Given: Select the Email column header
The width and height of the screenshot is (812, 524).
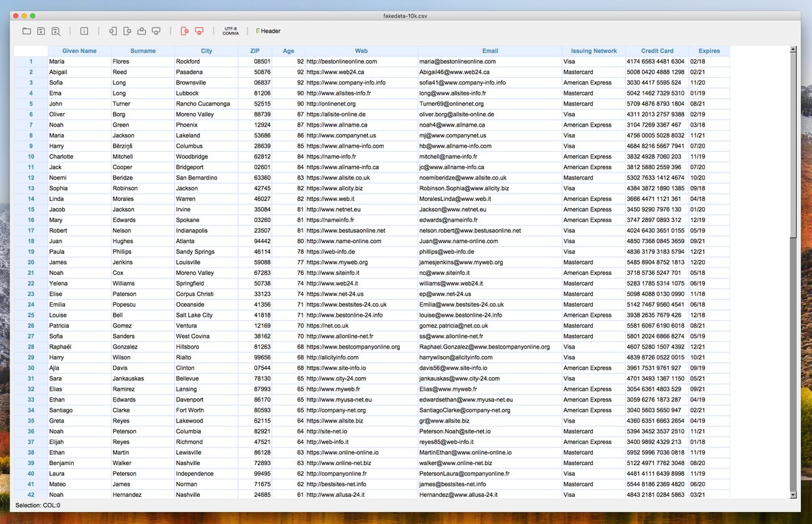Looking at the screenshot, I should pos(490,51).
